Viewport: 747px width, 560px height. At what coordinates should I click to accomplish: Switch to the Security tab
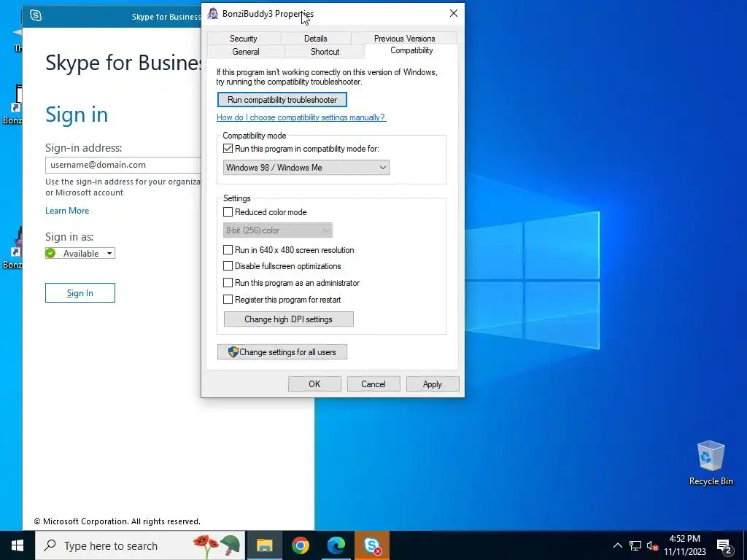(244, 39)
